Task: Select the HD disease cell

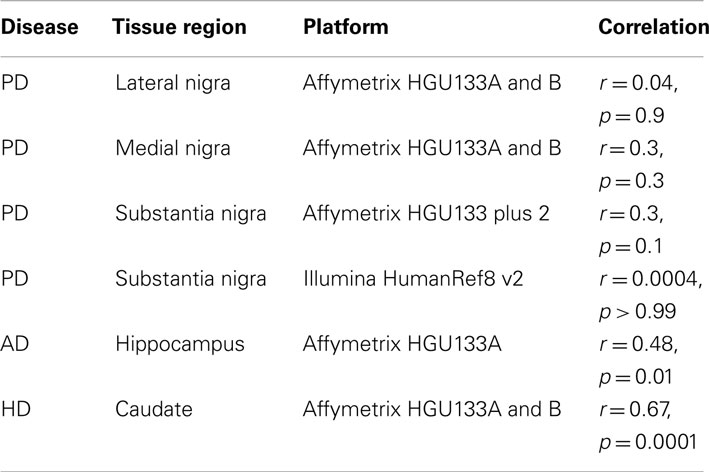Action: coord(16,410)
